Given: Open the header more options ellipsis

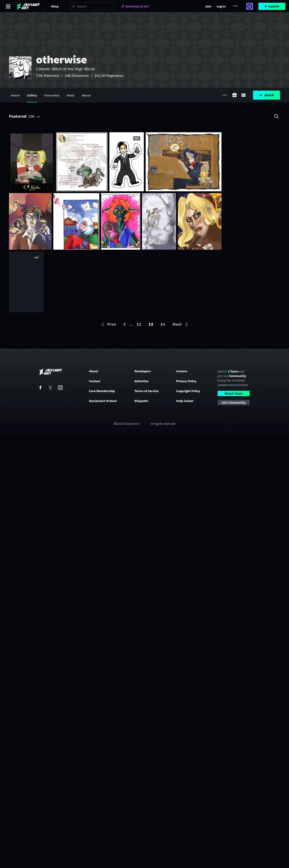Looking at the screenshot, I should (x=235, y=6).
